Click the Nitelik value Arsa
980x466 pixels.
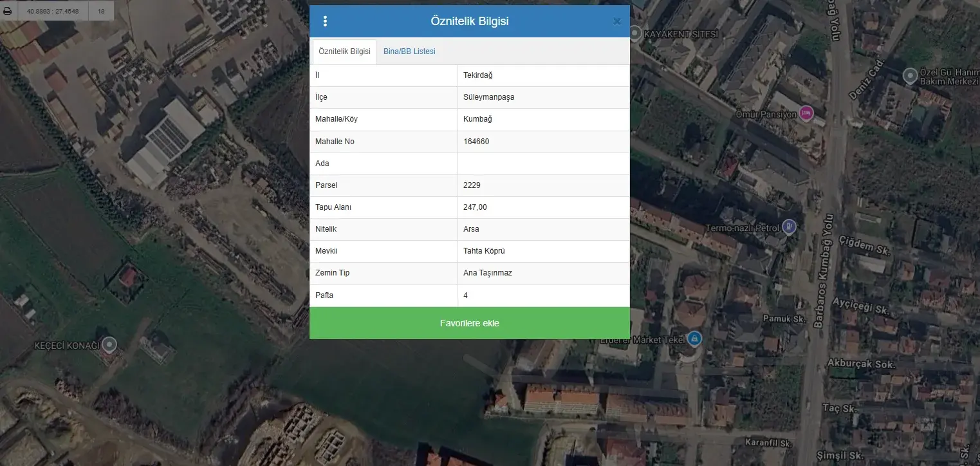coord(544,229)
